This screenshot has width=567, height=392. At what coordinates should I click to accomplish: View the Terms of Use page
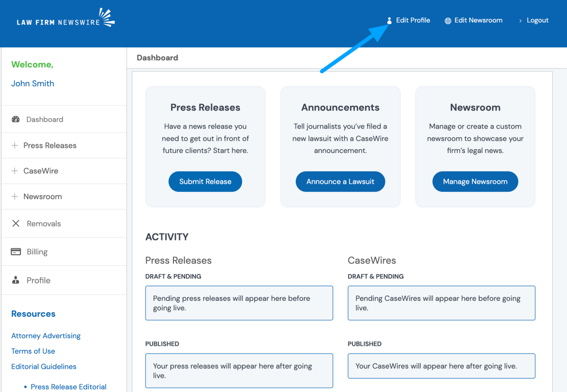click(x=33, y=351)
